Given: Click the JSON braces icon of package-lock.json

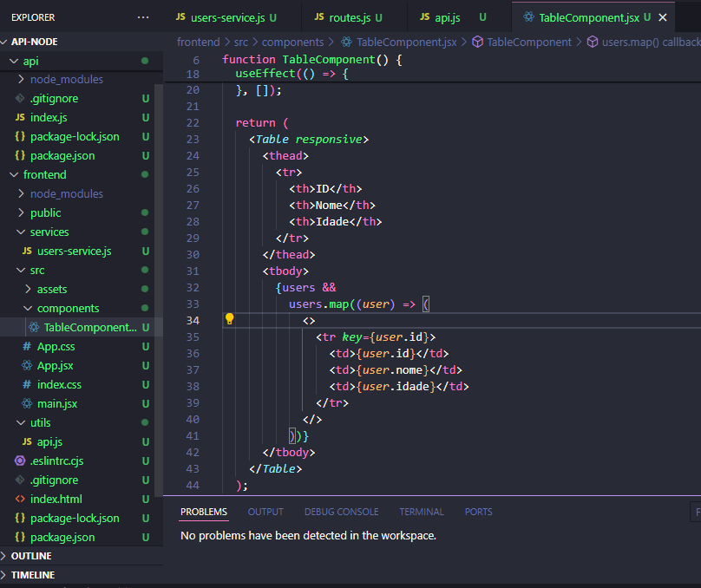Looking at the screenshot, I should (20, 136).
